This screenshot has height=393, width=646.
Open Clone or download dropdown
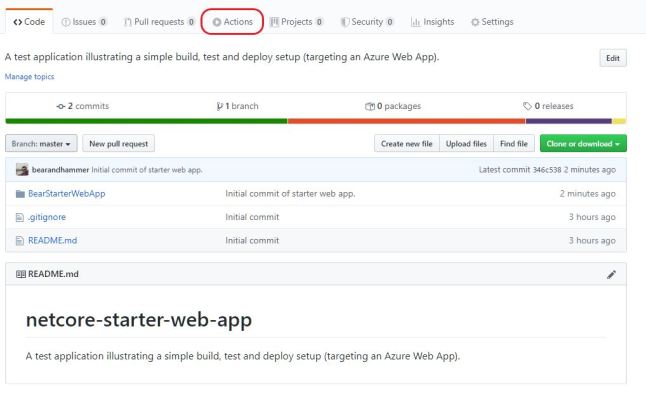(583, 143)
